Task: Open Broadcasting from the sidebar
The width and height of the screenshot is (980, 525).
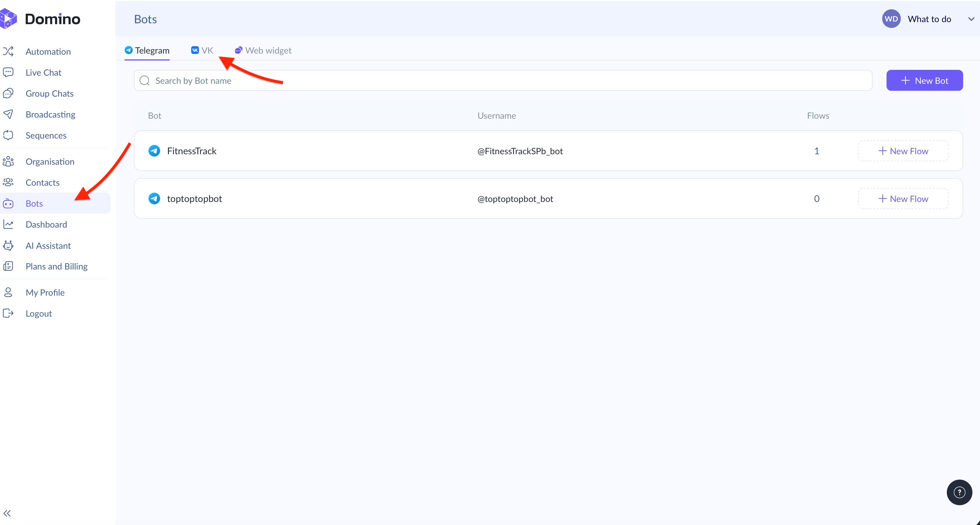Action: click(x=51, y=114)
